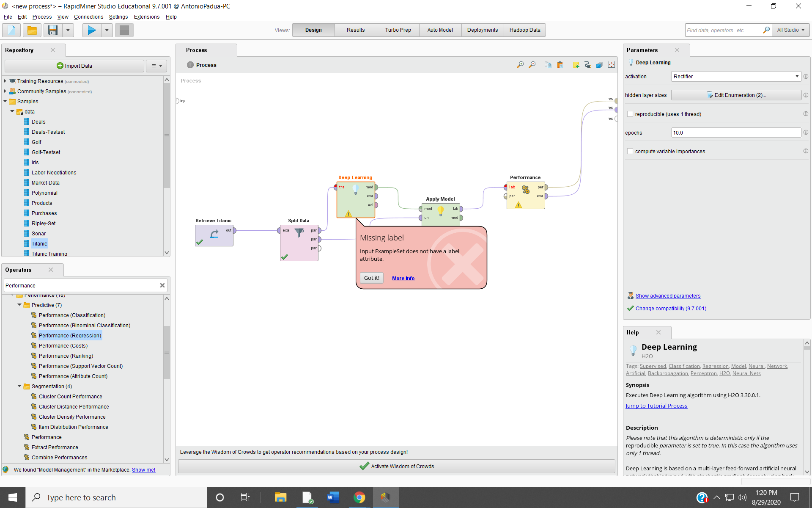Image resolution: width=812 pixels, height=508 pixels.
Task: Save the process with the floppy icon
Action: (53, 30)
